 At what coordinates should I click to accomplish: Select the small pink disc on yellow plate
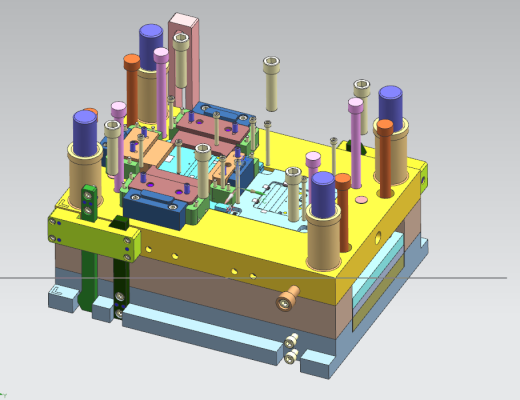[x=361, y=200]
